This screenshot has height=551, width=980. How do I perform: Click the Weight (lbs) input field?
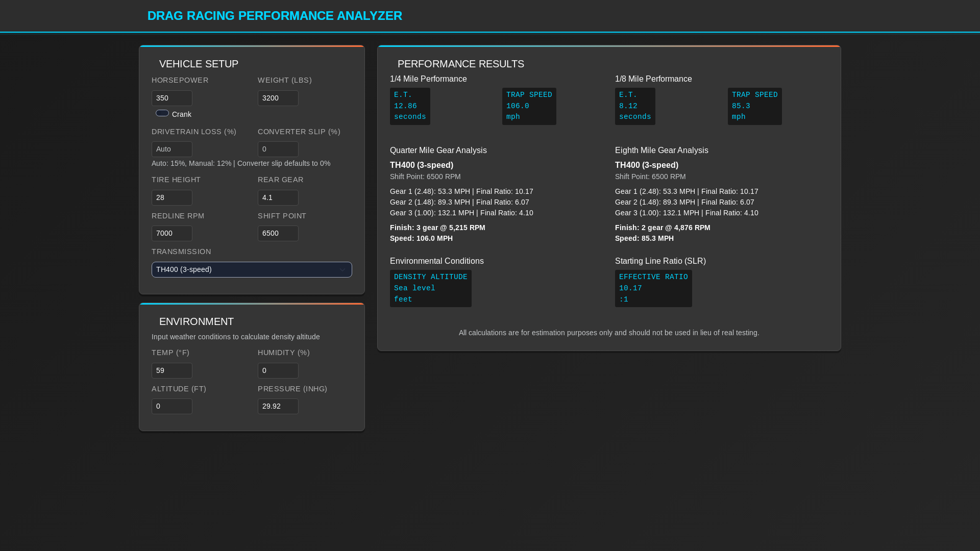coord(278,98)
